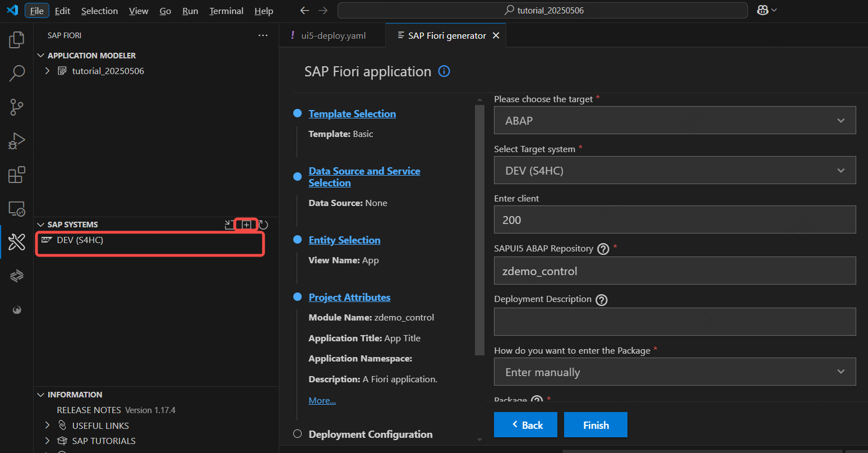Show help for Deployment Description

pyautogui.click(x=602, y=300)
